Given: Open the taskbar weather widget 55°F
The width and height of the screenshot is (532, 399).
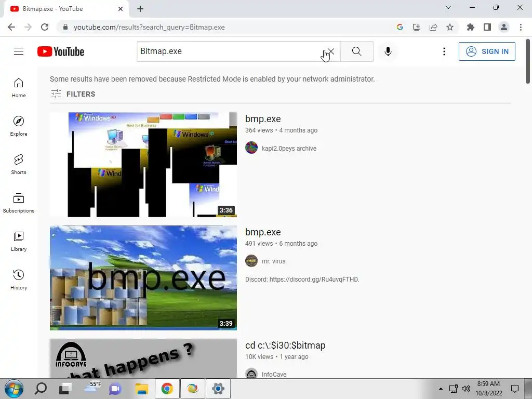Looking at the screenshot, I should 92,388.
